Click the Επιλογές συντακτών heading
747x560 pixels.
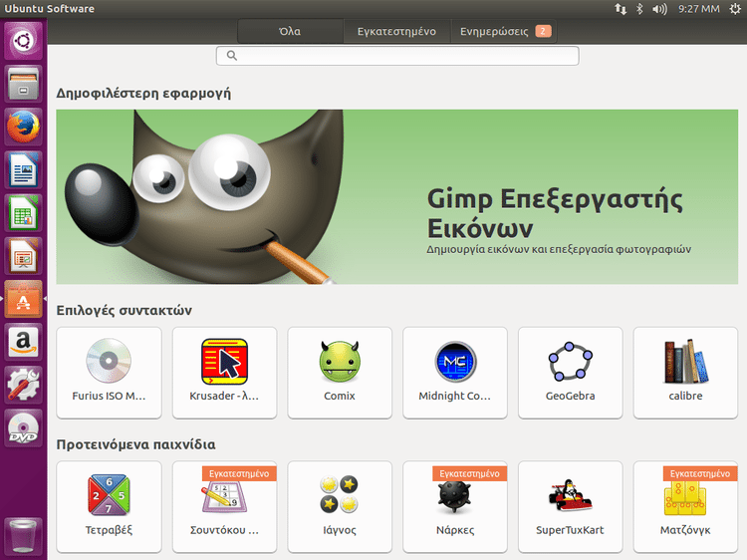(124, 310)
